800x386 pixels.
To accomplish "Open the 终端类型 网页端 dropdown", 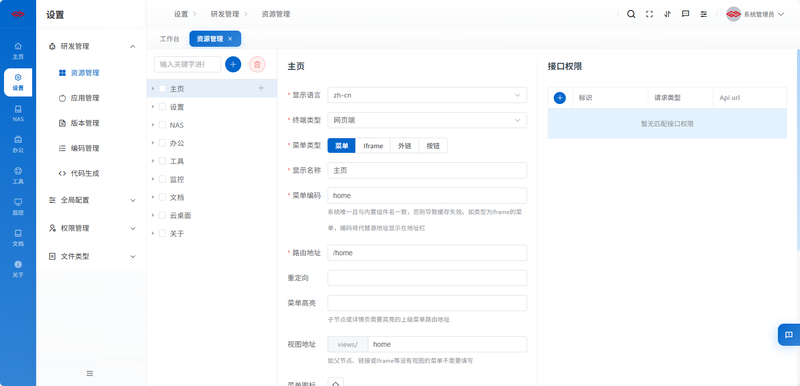I will [x=427, y=120].
